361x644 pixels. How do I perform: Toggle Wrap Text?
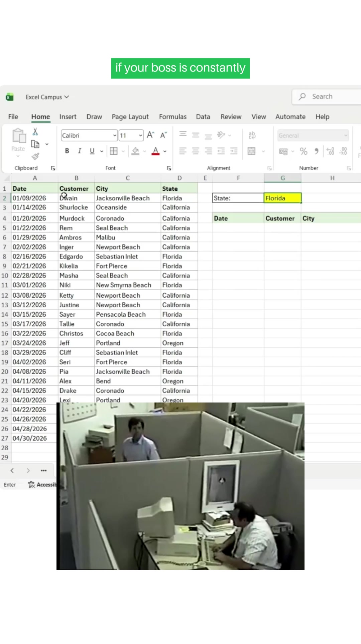pos(252,135)
